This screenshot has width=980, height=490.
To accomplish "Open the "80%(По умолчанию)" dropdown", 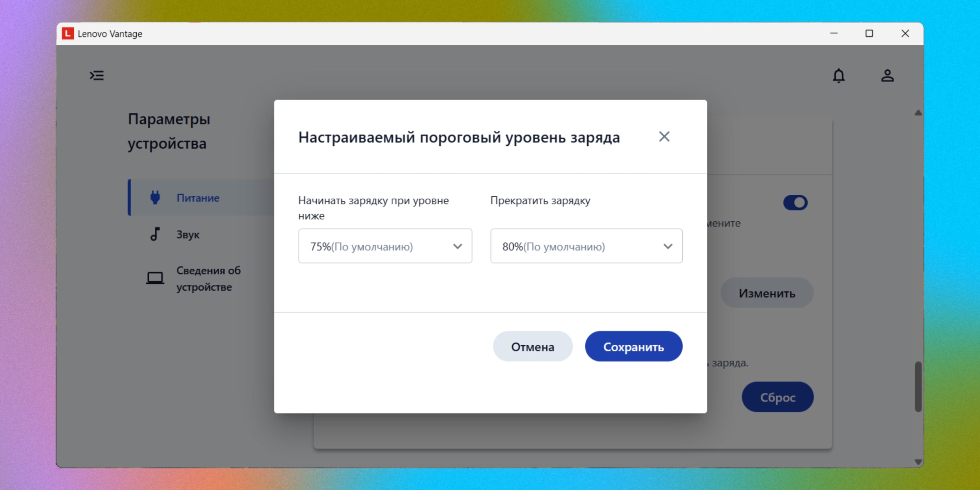I will pos(586,246).
